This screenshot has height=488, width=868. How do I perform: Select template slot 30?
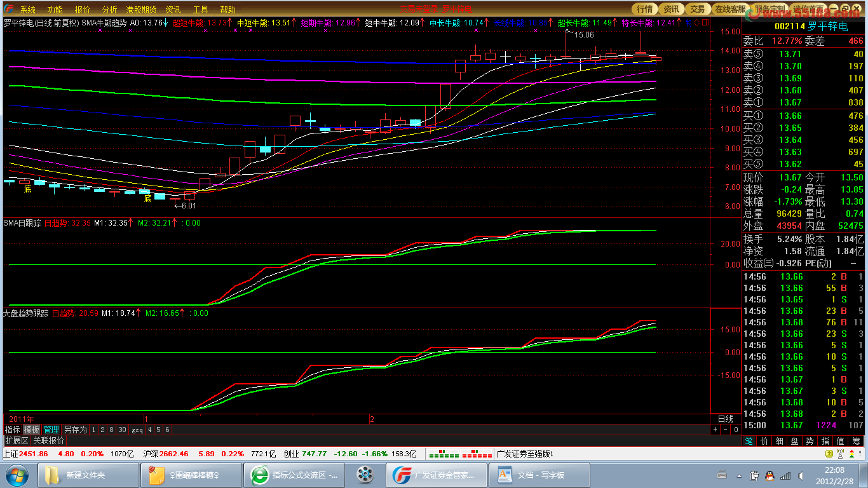(122, 430)
